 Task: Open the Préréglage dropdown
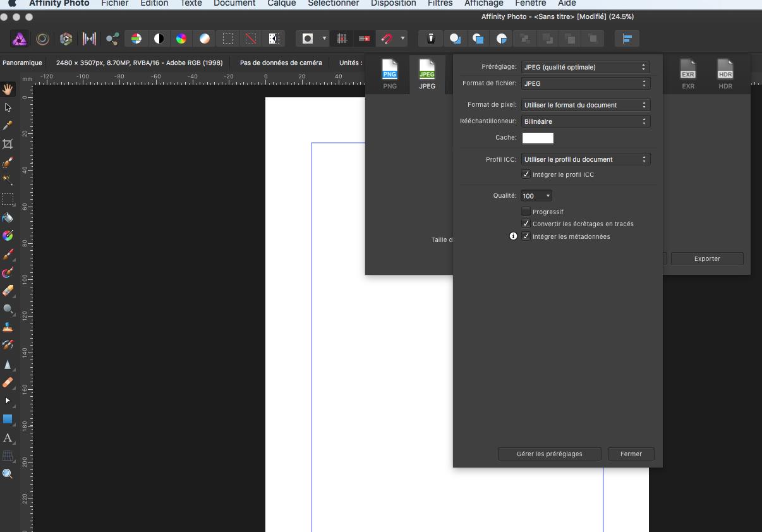586,67
